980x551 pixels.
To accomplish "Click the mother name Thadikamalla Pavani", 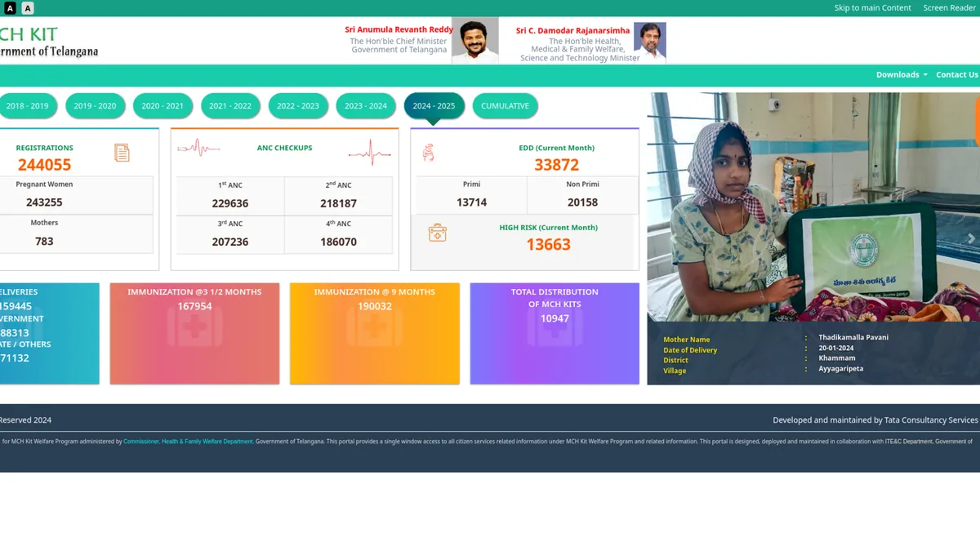I will 853,337.
